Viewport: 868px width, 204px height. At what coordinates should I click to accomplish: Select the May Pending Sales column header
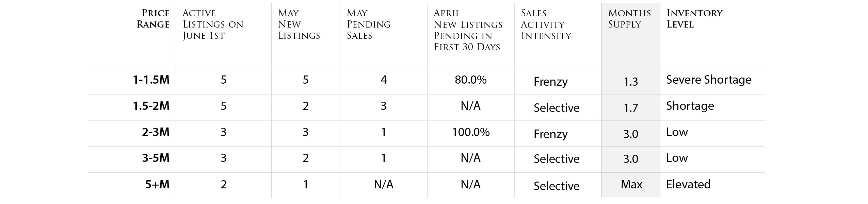pos(369,24)
